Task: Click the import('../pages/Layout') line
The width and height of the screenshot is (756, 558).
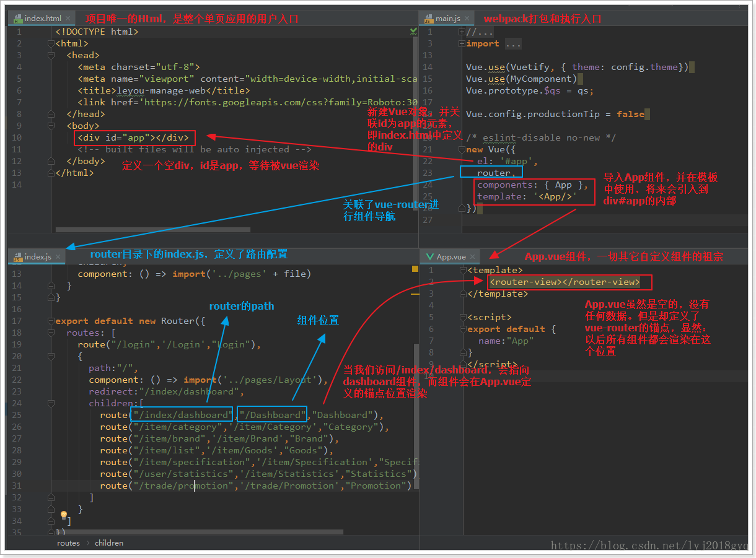Action: 208,380
